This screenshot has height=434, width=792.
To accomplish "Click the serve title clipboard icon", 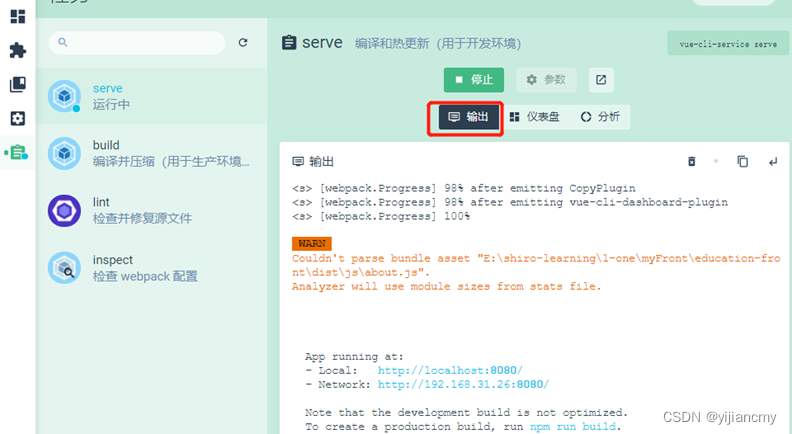I will pyautogui.click(x=289, y=42).
